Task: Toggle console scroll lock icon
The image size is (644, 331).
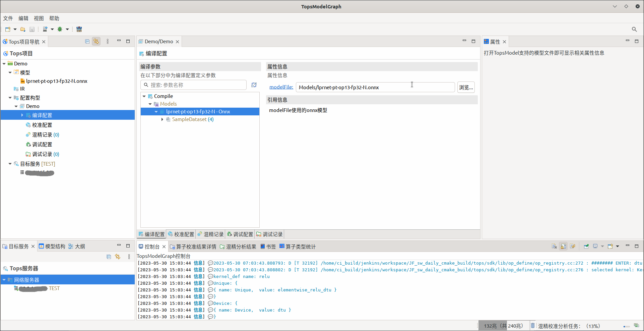Action: [x=564, y=246]
